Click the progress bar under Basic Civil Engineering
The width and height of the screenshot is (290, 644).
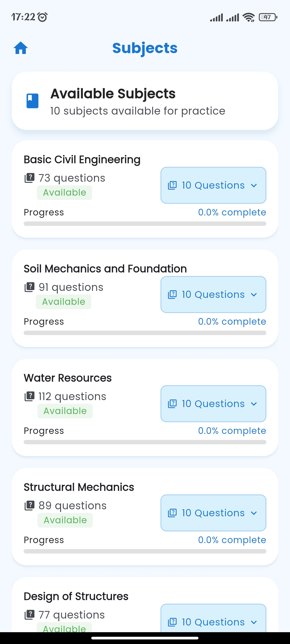pyautogui.click(x=145, y=223)
